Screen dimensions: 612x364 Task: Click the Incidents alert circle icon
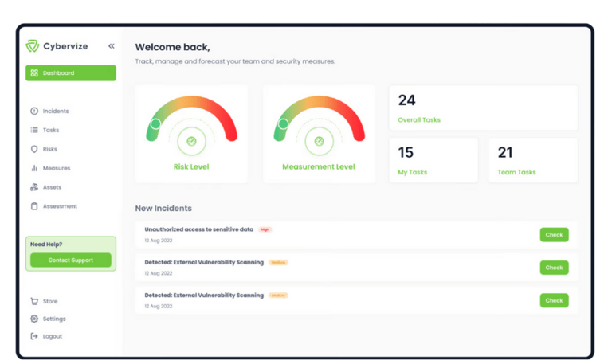tap(34, 111)
